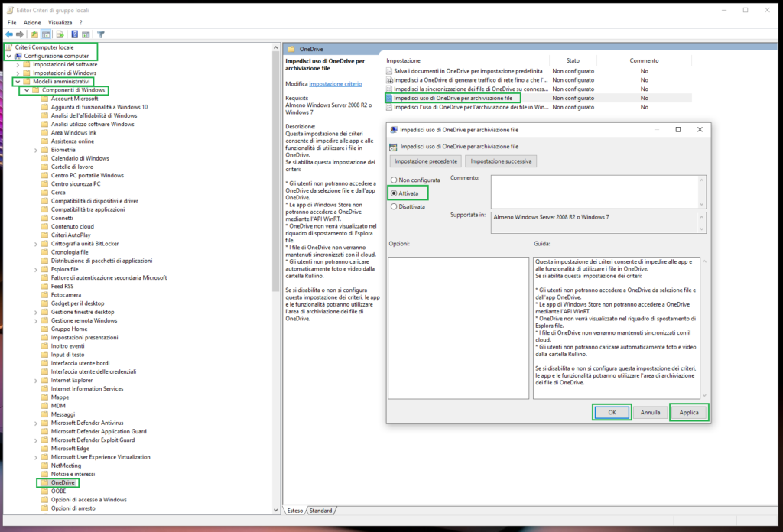Image resolution: width=783 pixels, height=532 pixels.
Task: Select Impedisci uso di OneDrive per archiviazione file row
Action: tap(538, 99)
